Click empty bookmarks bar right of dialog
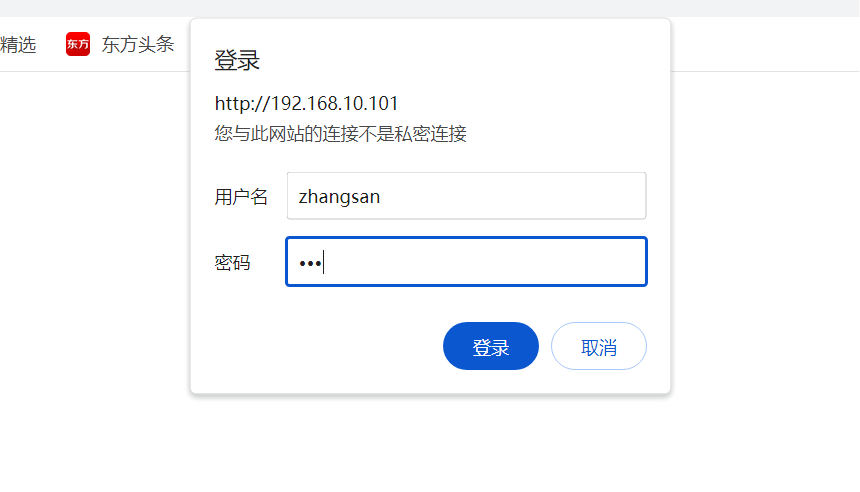Screen dimensions: 860x492 coord(765,44)
